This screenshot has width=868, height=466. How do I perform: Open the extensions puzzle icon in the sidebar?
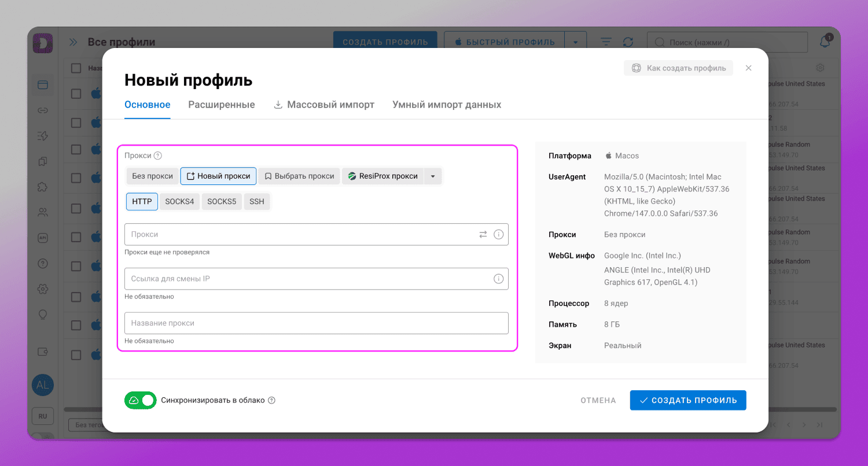[43, 187]
